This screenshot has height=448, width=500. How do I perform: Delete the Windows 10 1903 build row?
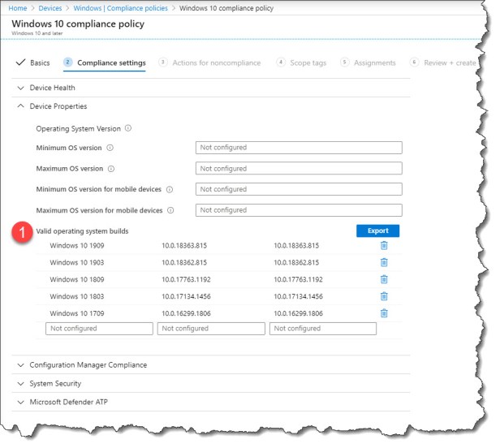384,262
